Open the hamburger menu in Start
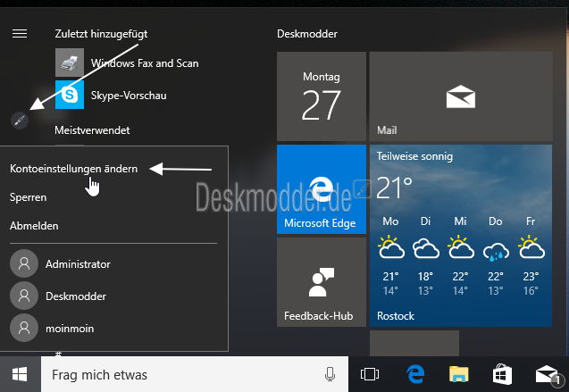The width and height of the screenshot is (569, 392). (20, 34)
